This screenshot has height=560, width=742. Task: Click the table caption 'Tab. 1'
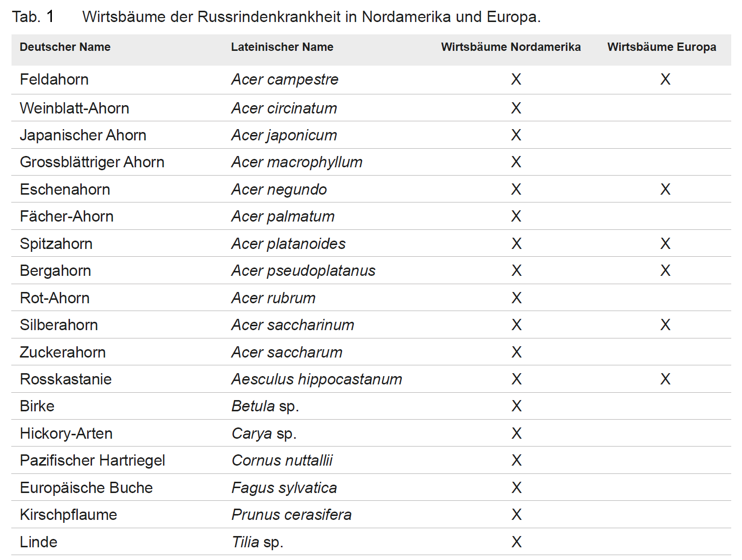[32, 17]
